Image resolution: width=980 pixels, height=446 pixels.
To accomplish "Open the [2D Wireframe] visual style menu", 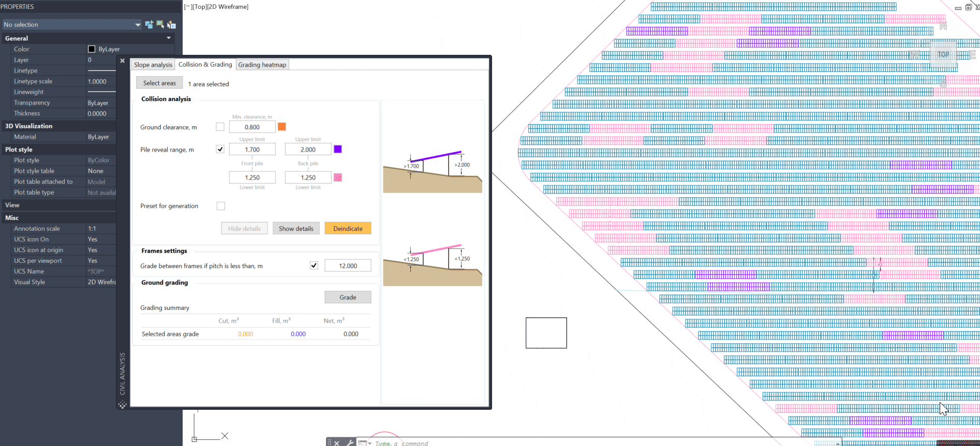I will (228, 7).
